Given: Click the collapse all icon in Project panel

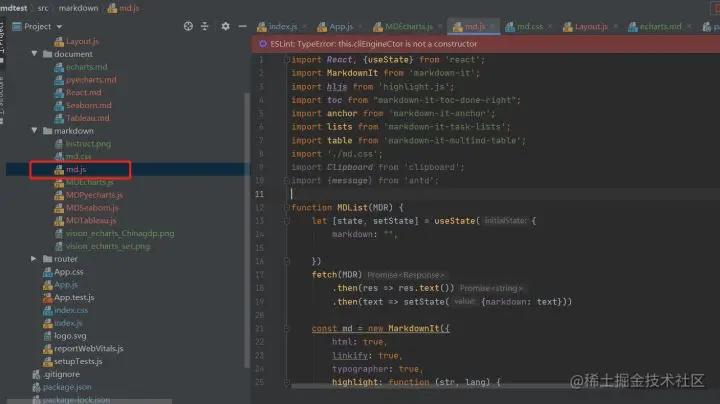Looking at the screenshot, I should click(x=205, y=27).
